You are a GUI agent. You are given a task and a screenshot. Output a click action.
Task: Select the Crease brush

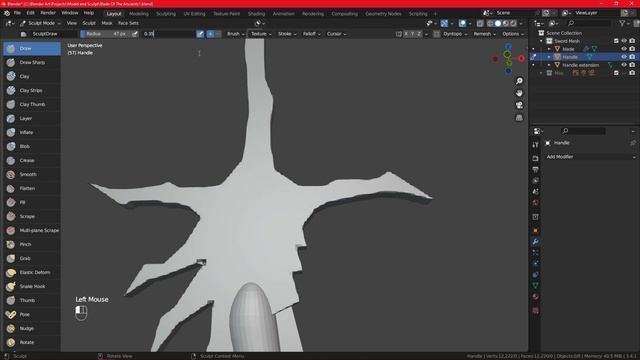coord(32,160)
